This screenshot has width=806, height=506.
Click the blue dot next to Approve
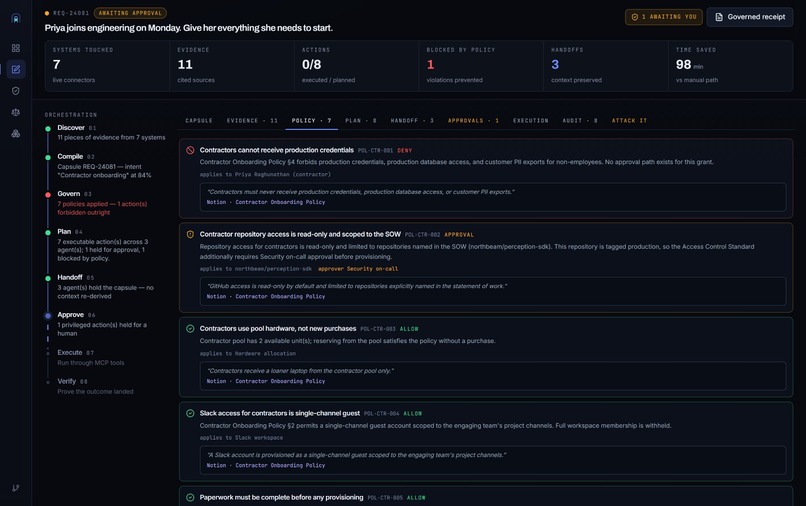(48, 315)
